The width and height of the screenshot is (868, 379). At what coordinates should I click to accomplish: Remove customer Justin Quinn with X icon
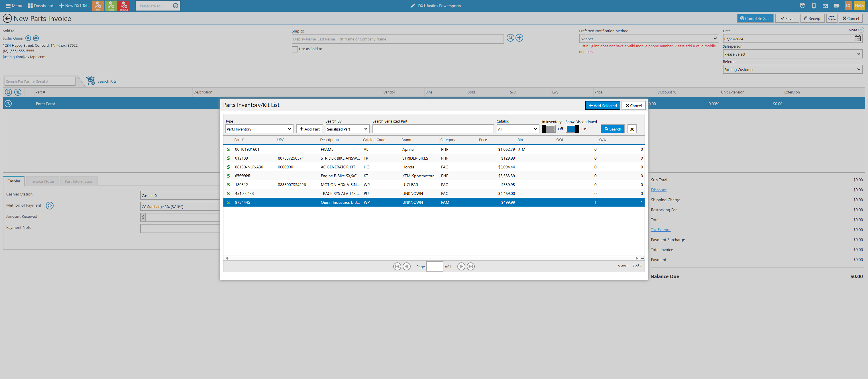click(28, 38)
